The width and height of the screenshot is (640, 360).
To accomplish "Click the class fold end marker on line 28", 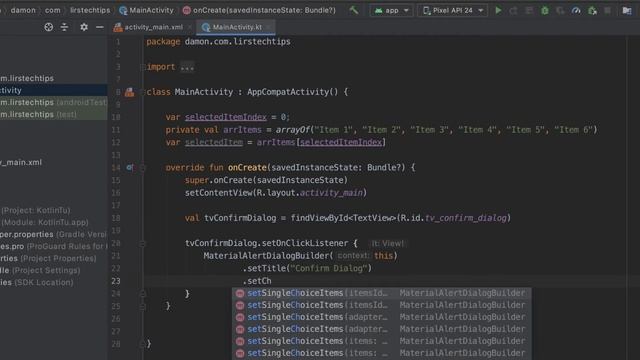I will [142, 344].
